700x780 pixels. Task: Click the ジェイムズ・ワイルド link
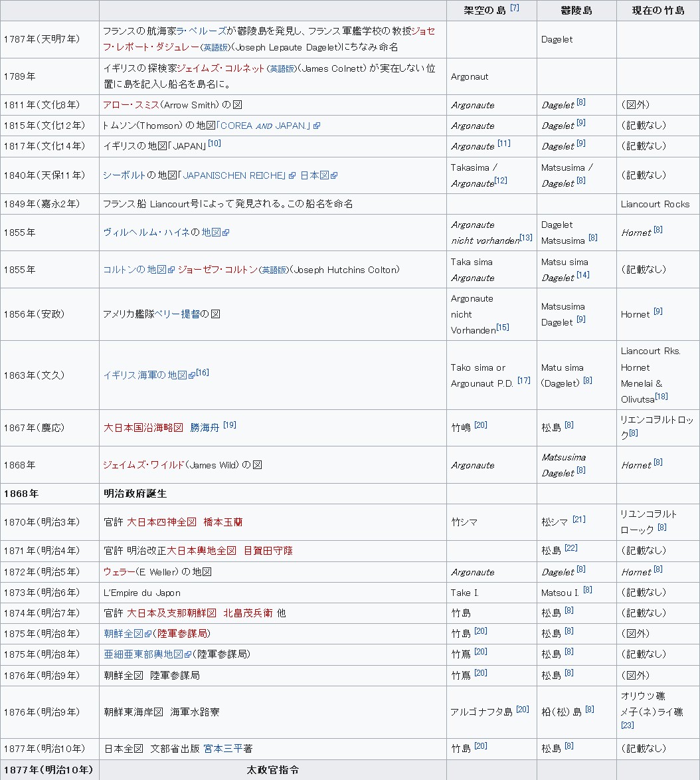143,465
